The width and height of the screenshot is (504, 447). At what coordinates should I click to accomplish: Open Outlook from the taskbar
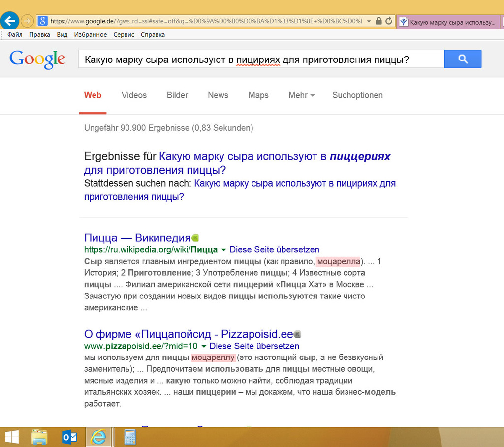pos(69,437)
